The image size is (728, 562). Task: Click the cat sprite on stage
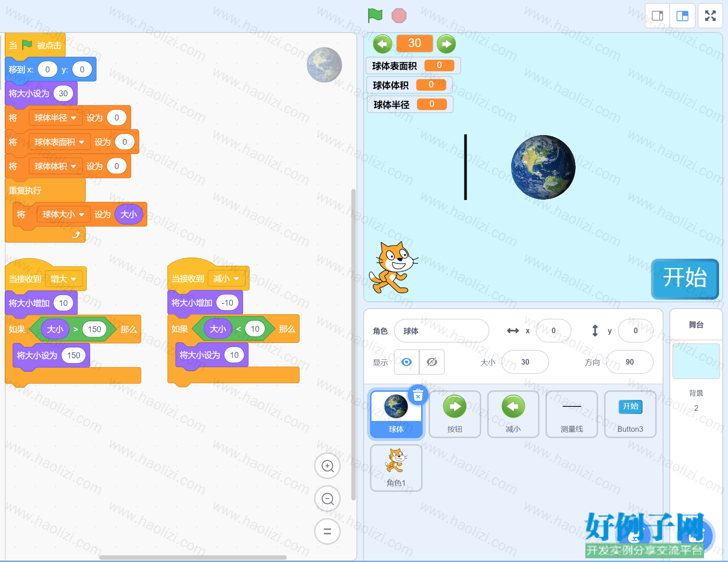393,267
